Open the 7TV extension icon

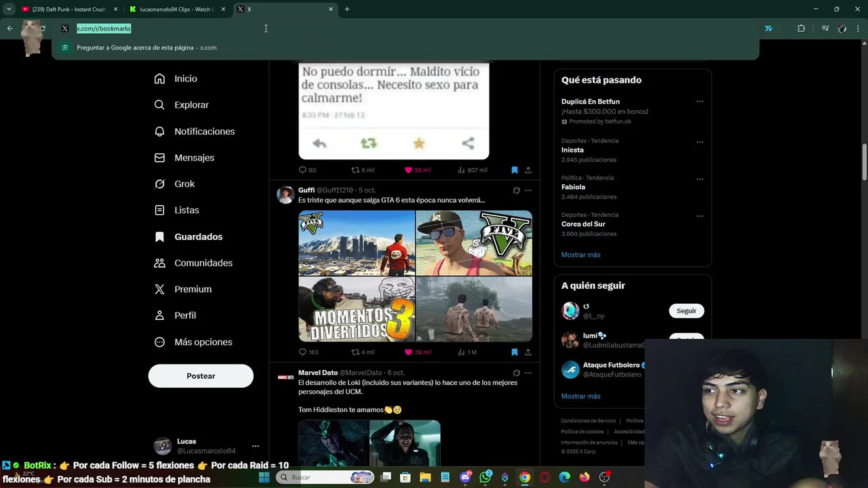point(768,28)
